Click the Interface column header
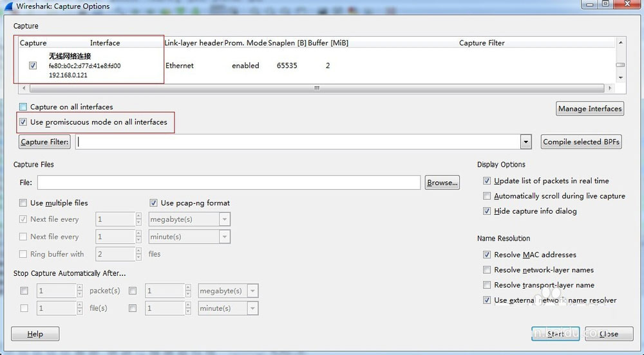 (105, 43)
